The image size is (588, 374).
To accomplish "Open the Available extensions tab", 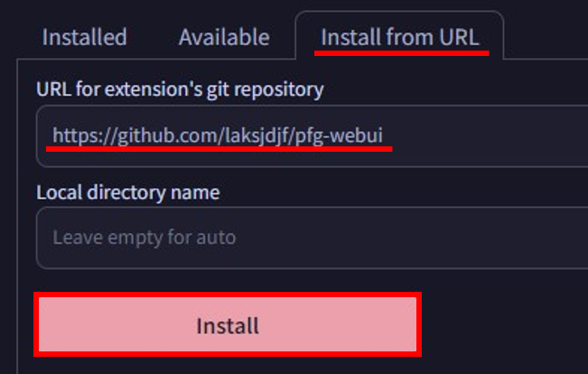I will (223, 37).
